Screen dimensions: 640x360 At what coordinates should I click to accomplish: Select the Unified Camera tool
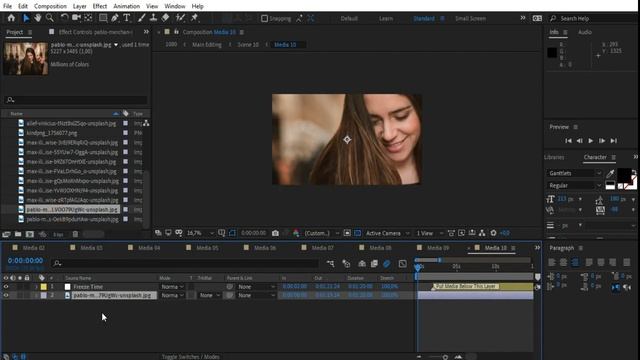pyautogui.click(x=76, y=18)
